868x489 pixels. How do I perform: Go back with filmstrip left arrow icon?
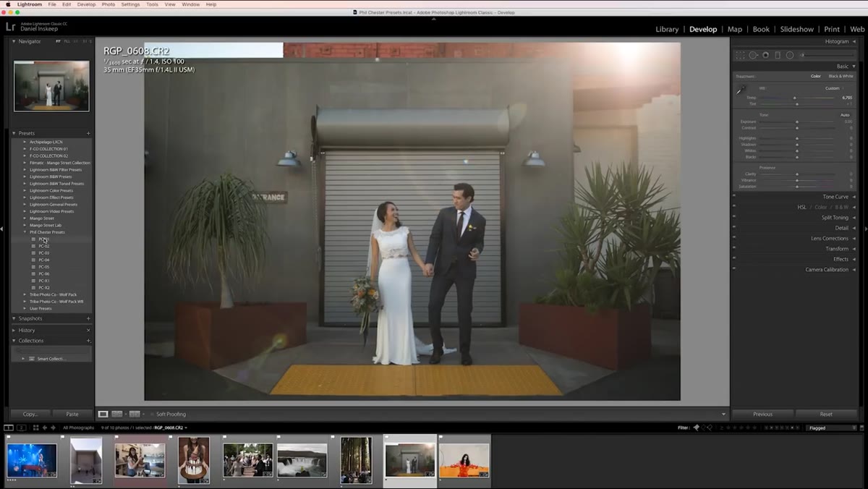[45, 428]
